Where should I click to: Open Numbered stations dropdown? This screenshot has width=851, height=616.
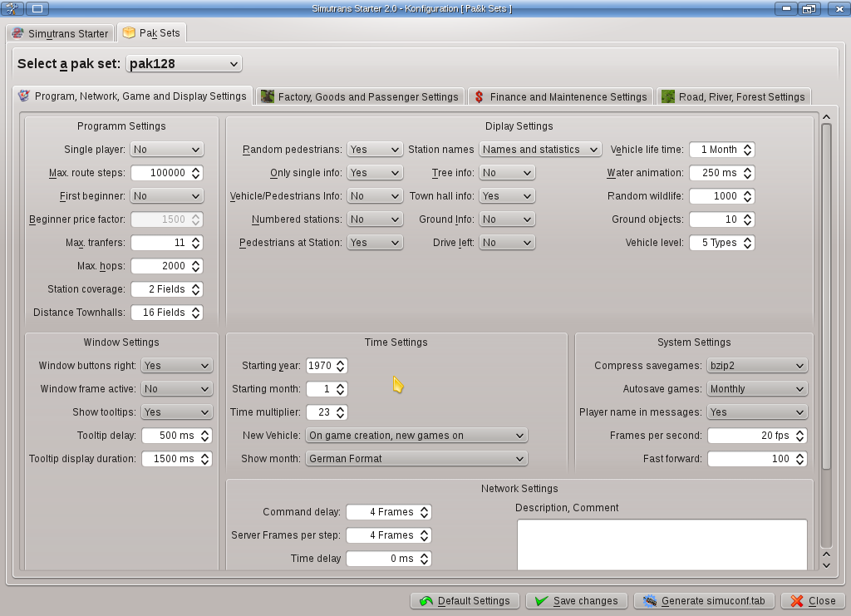click(x=375, y=219)
